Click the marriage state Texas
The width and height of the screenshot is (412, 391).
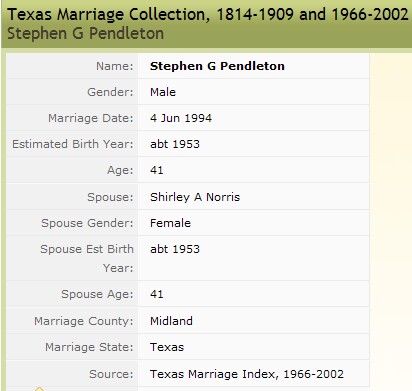tap(167, 347)
